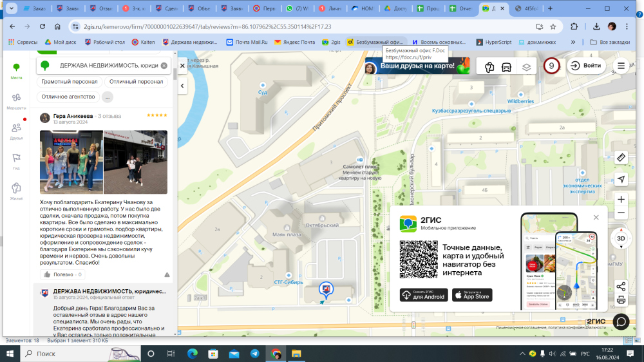Select the Отличный персонал review filter
This screenshot has height=362, width=644.
pyautogui.click(x=137, y=82)
